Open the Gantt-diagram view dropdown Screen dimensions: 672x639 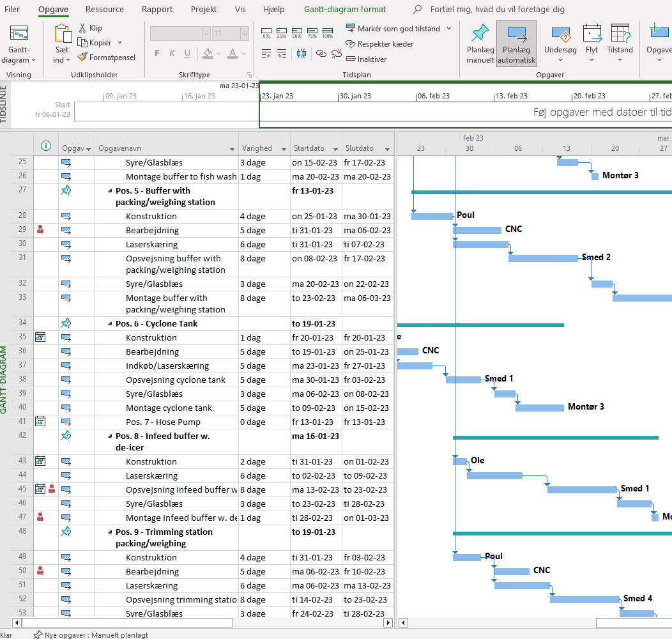[x=19, y=55]
